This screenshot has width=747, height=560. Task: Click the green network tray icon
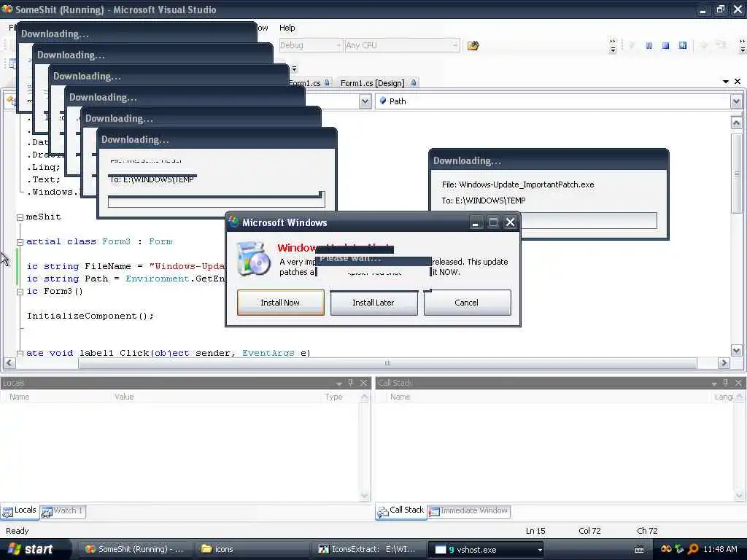pos(679,549)
